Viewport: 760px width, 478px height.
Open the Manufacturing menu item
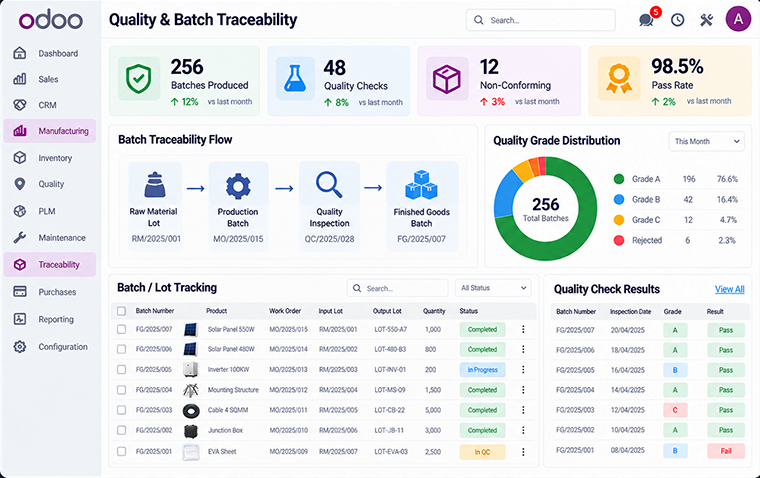click(x=50, y=131)
